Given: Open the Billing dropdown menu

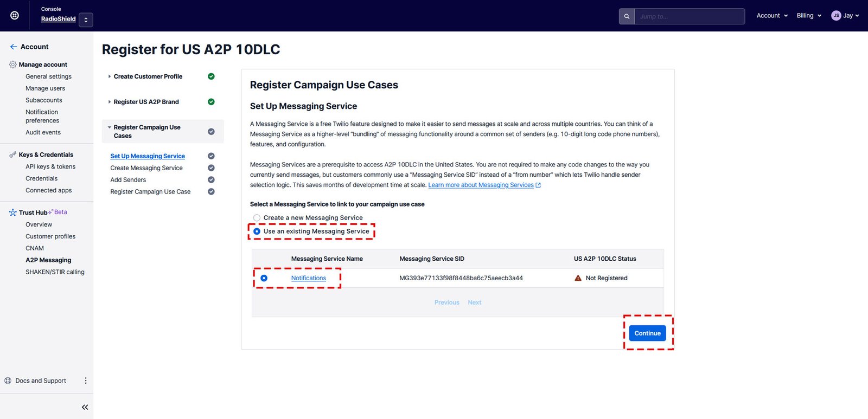Looking at the screenshot, I should pos(809,16).
